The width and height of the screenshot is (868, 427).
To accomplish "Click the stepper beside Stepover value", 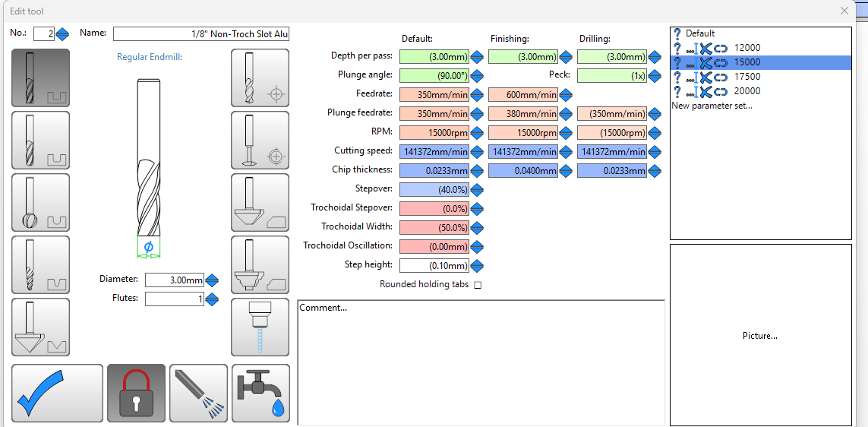I will click(x=477, y=189).
